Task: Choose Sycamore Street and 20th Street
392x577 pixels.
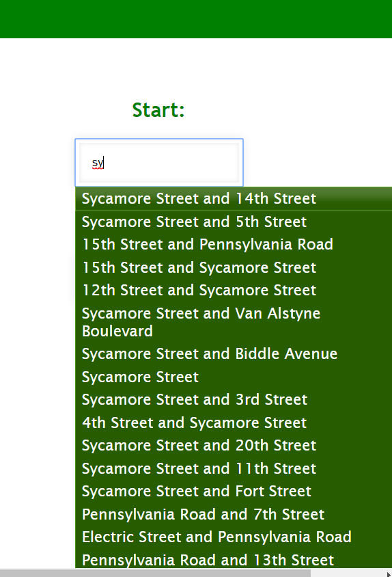Action: click(x=234, y=446)
